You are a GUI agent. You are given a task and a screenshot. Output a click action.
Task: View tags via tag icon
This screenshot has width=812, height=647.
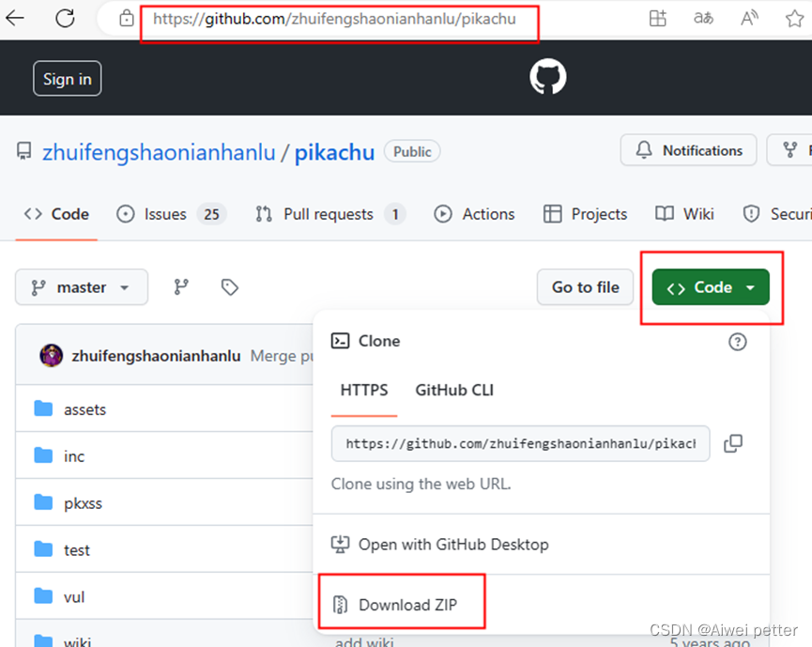click(229, 287)
